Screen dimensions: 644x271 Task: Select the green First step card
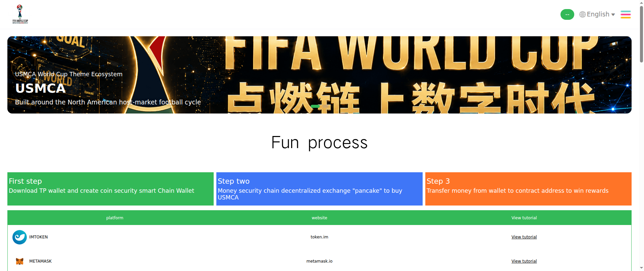(x=110, y=189)
